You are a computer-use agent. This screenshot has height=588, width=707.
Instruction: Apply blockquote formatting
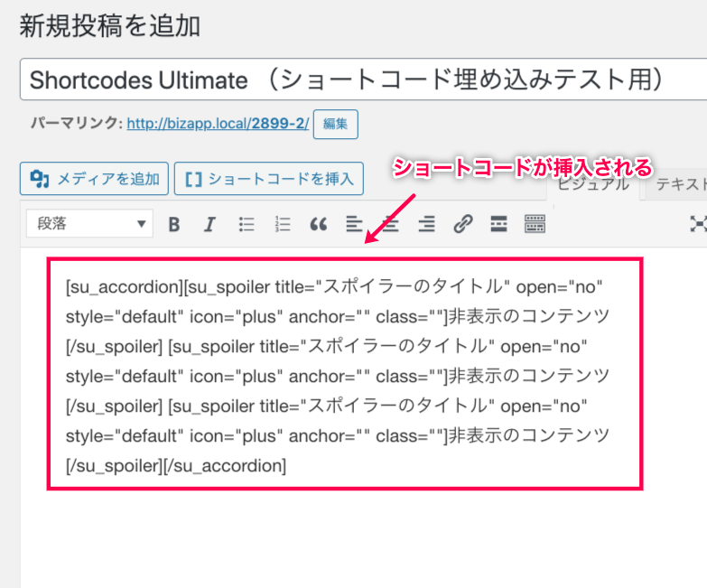pos(319,224)
